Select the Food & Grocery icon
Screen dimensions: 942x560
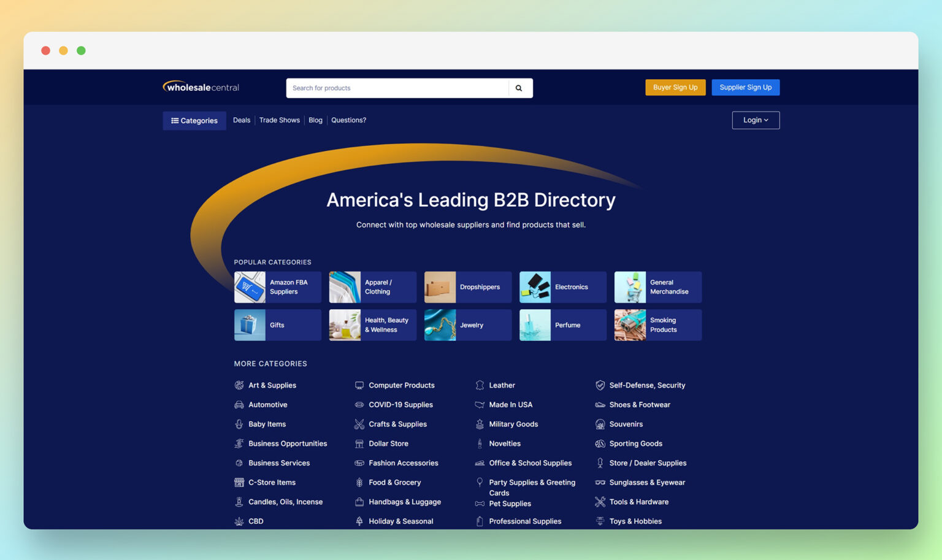pyautogui.click(x=359, y=483)
